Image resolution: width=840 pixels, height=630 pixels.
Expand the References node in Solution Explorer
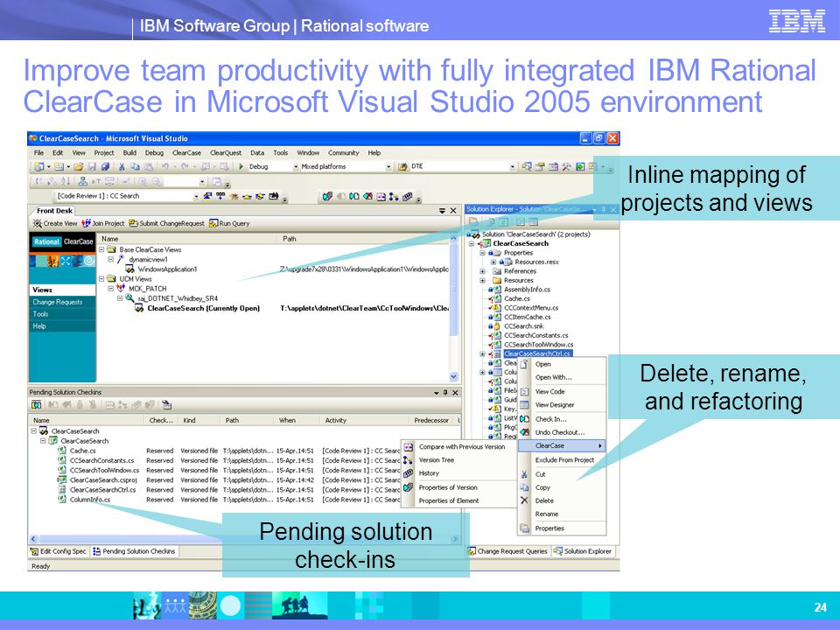[482, 271]
